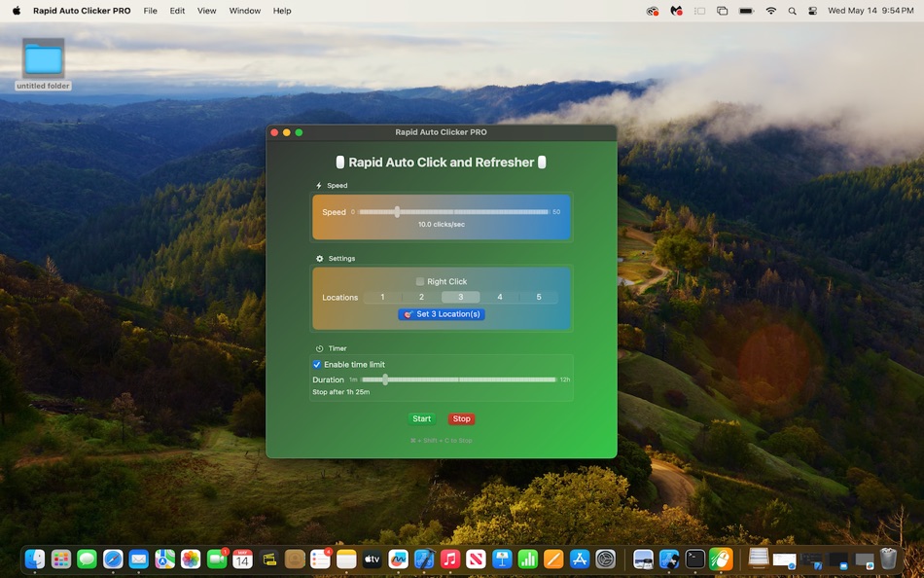The image size is (924, 578).
Task: Open the Window menu
Action: click(244, 11)
